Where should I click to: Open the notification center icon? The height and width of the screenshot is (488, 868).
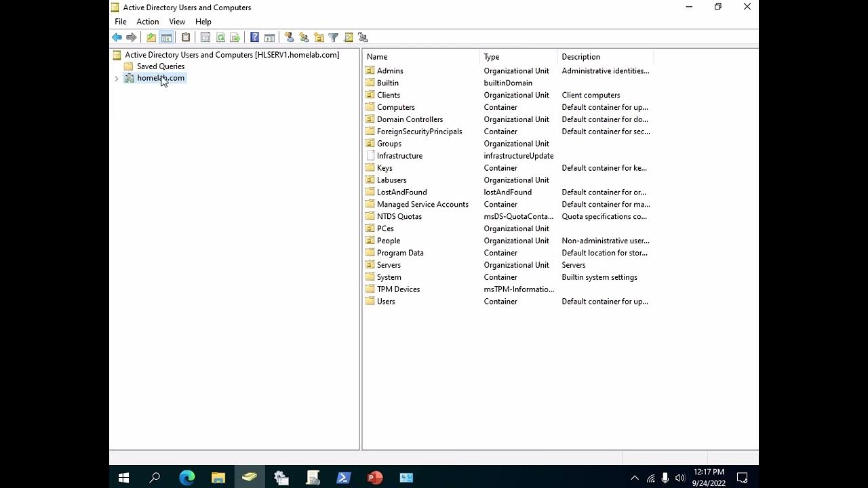click(742, 478)
